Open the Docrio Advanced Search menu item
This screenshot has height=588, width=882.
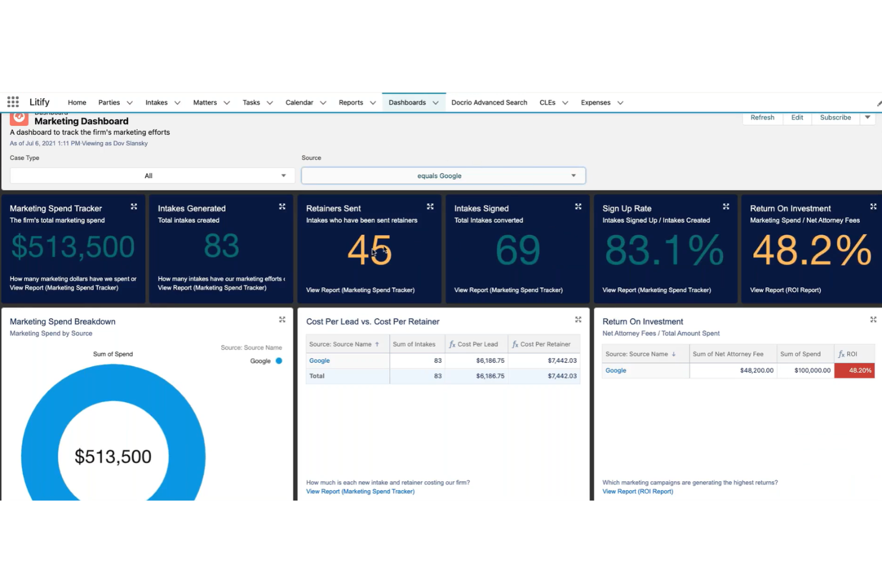489,102
